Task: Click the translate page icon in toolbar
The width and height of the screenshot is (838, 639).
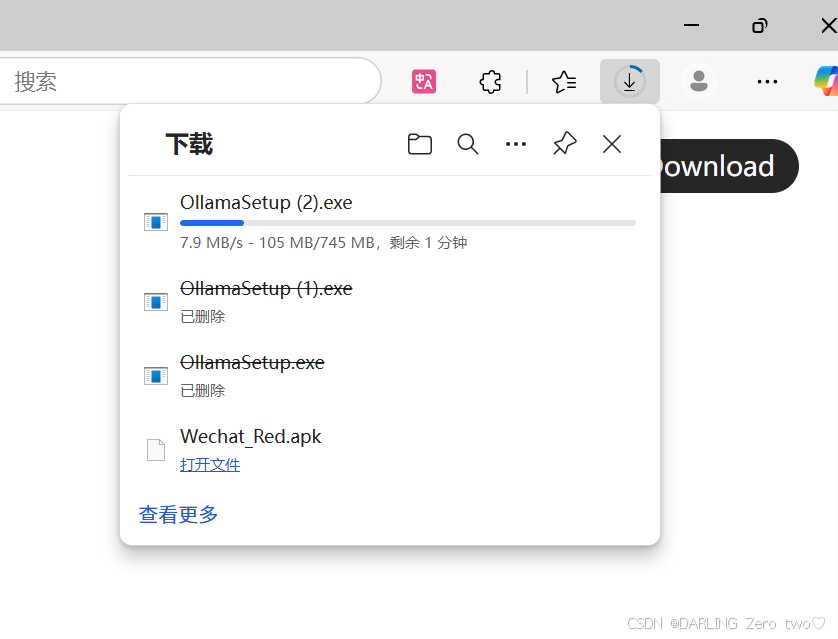Action: [424, 82]
